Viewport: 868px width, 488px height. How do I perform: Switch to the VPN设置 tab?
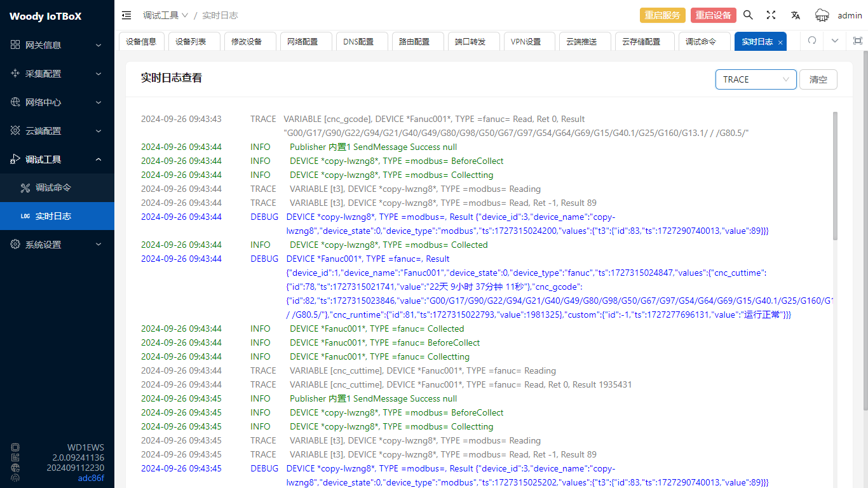tap(526, 41)
